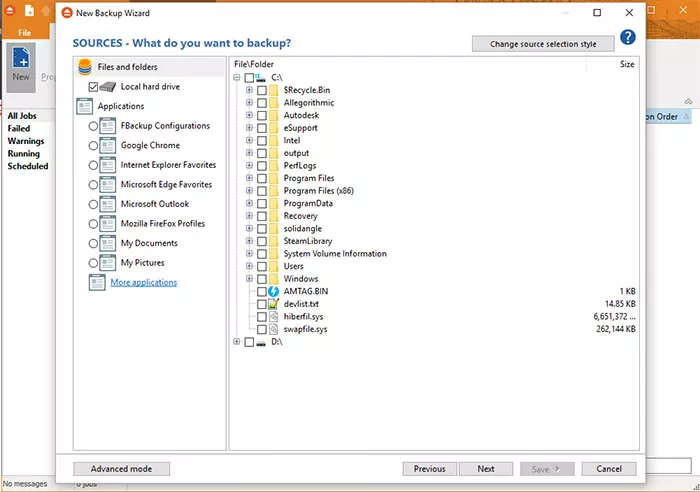The height and width of the screenshot is (492, 700).
Task: Select the Google Chrome radio button
Action: pos(93,146)
